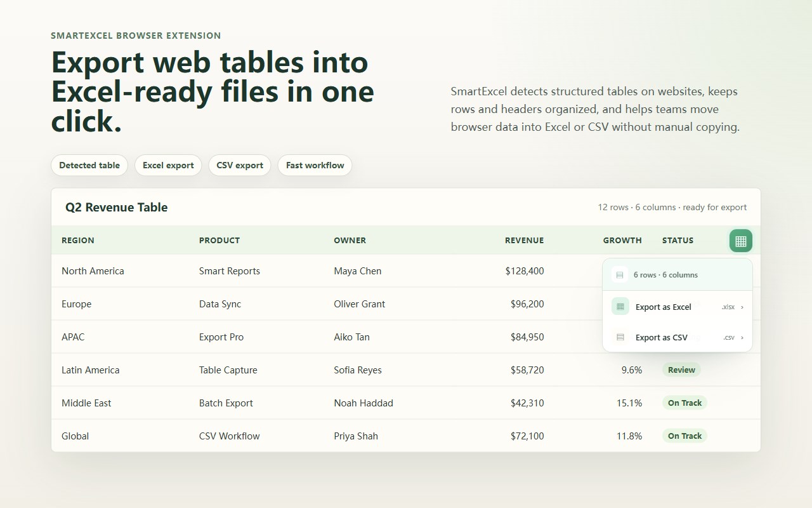Viewport: 812px width, 508px height.
Task: Select the Excel export pill
Action: [168, 165]
